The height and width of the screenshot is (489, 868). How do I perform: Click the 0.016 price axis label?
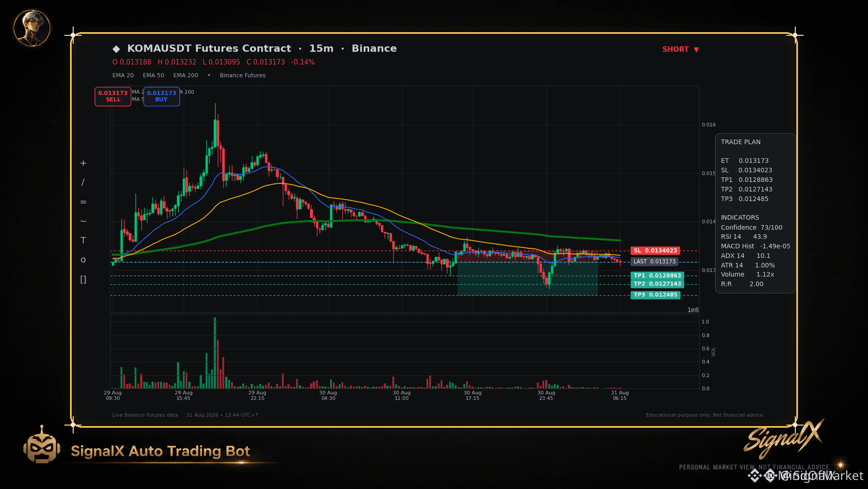(x=709, y=125)
